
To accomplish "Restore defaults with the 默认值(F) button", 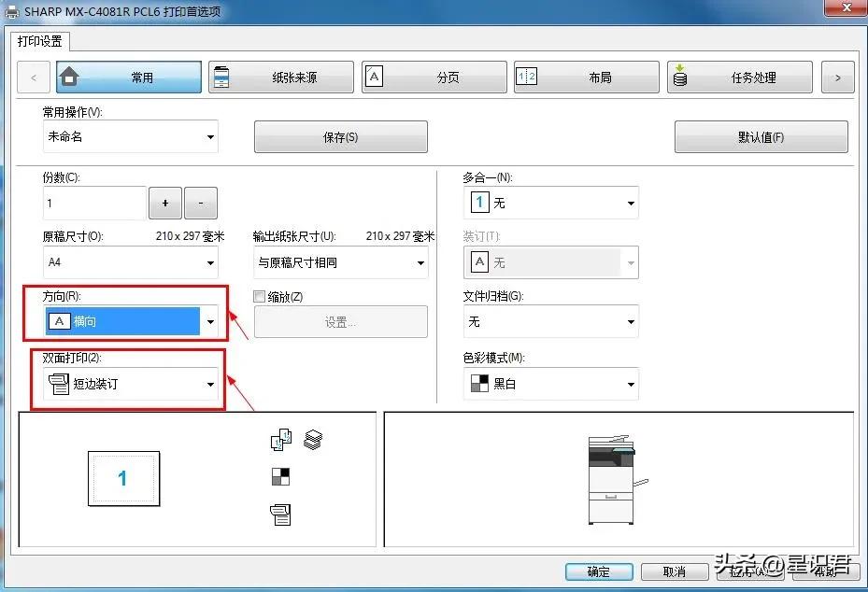I will pyautogui.click(x=761, y=136).
